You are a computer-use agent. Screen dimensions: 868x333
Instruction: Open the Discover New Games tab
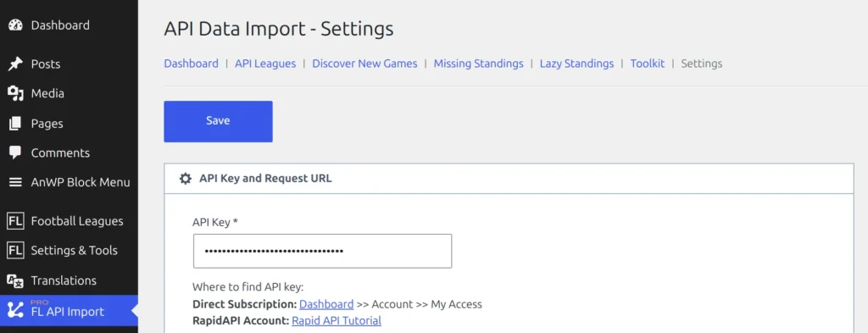pyautogui.click(x=364, y=64)
